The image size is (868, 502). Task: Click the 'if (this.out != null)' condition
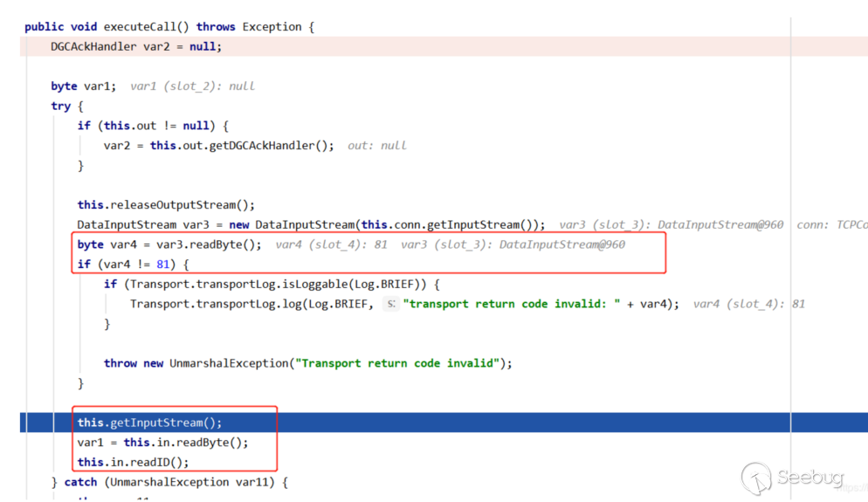[x=153, y=126]
